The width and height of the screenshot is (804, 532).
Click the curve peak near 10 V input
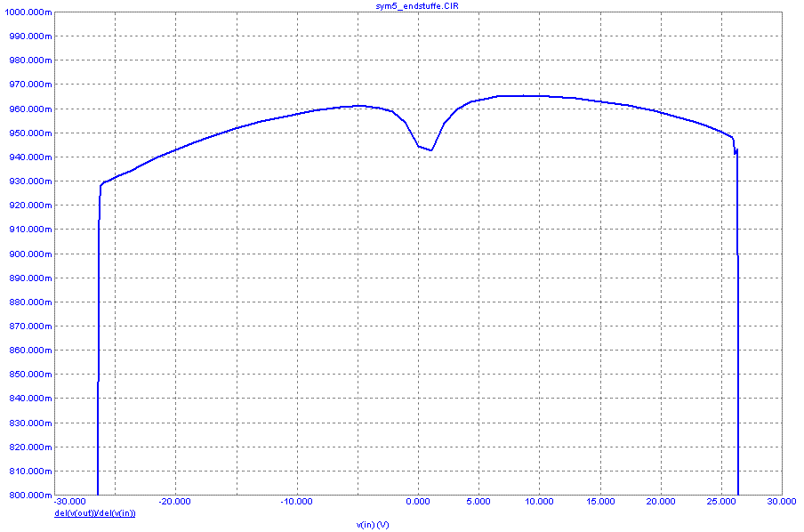tap(523, 96)
